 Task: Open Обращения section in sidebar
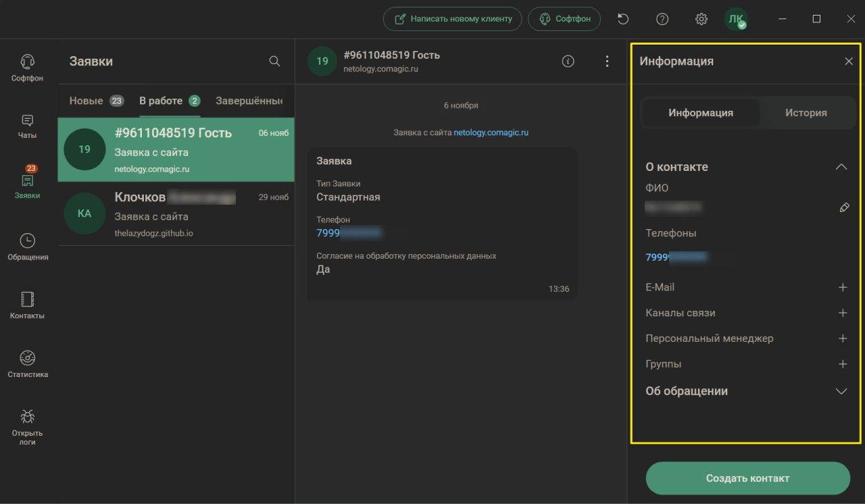coord(27,247)
